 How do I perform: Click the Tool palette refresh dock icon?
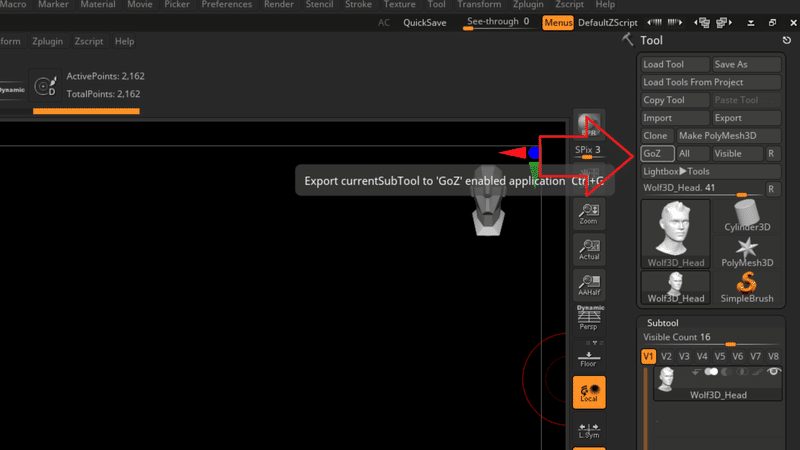(786, 40)
